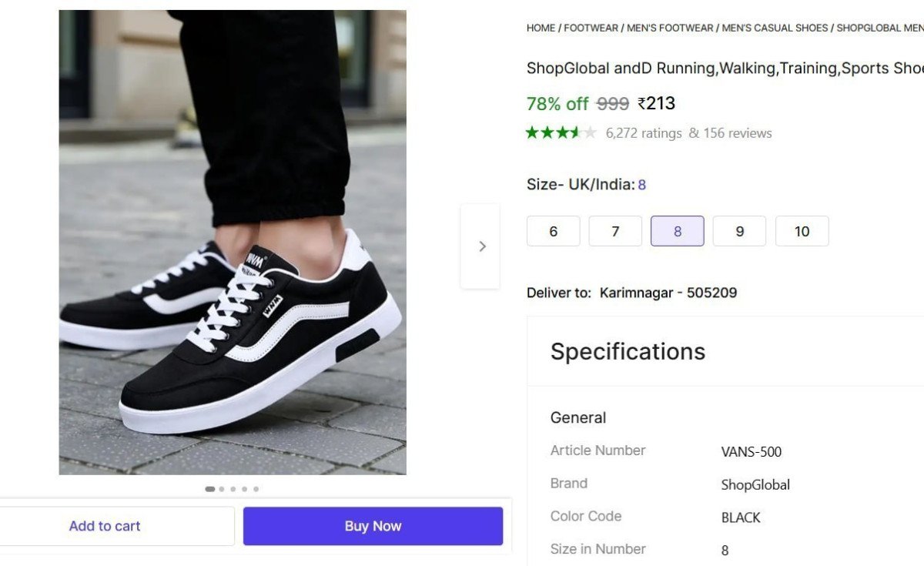Expand the Specifications section
The width and height of the screenshot is (924, 566).
coord(628,351)
